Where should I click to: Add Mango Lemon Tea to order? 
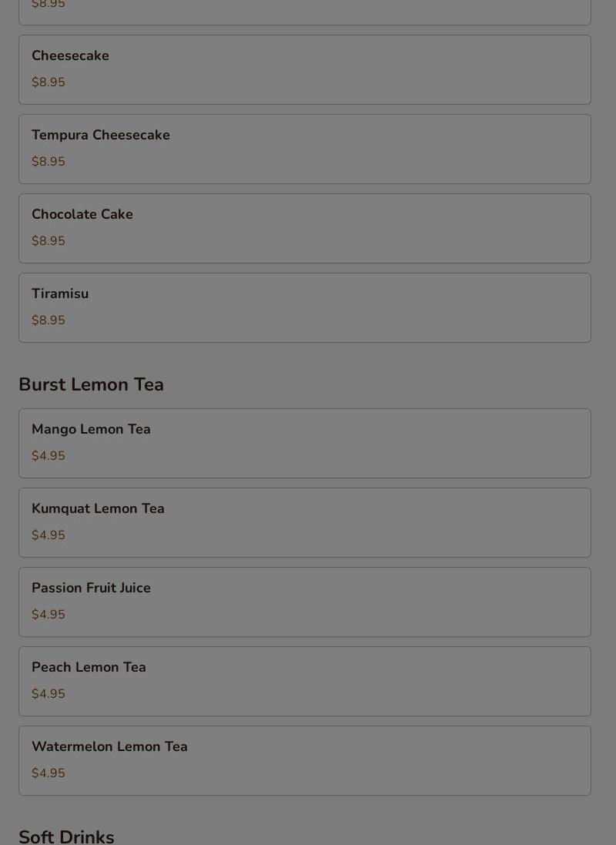coord(304,443)
